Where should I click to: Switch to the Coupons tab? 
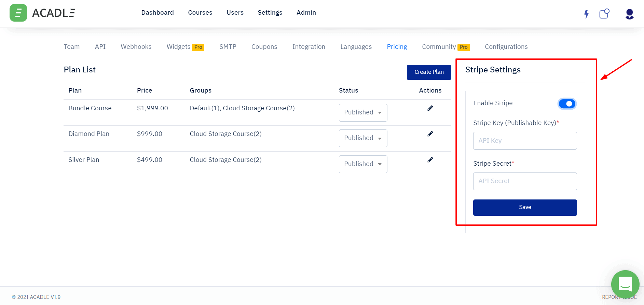pos(264,47)
